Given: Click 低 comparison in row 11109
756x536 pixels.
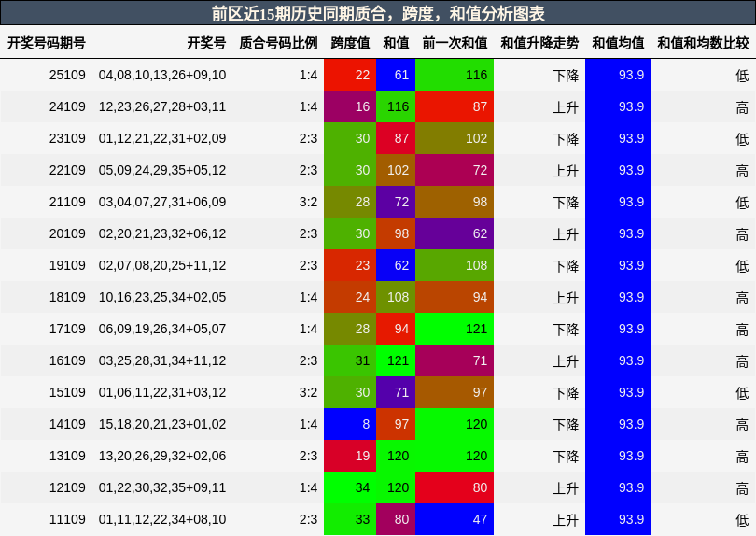Looking at the screenshot, I should [742, 520].
